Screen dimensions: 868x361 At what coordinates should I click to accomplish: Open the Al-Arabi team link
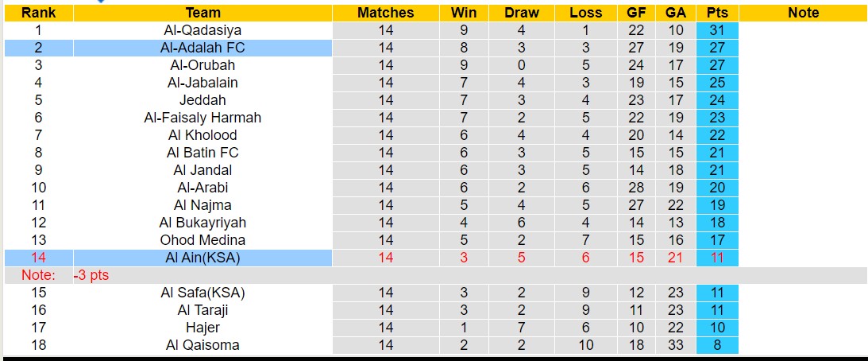tap(203, 188)
